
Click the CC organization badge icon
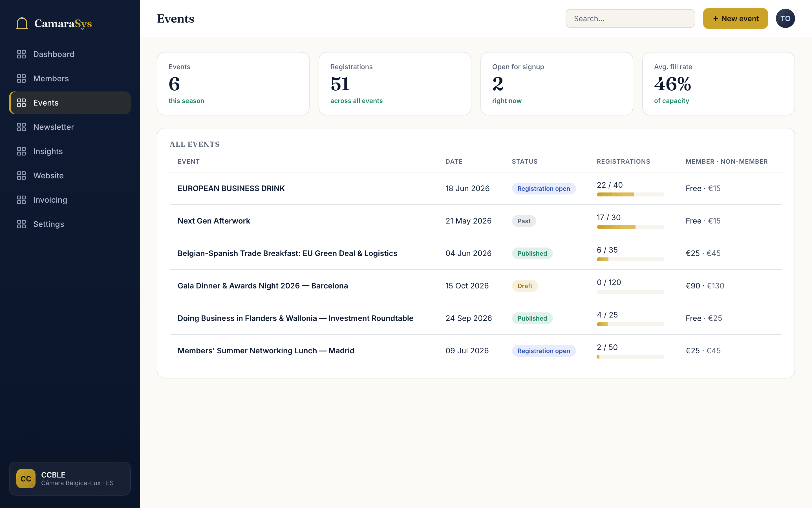(x=26, y=478)
